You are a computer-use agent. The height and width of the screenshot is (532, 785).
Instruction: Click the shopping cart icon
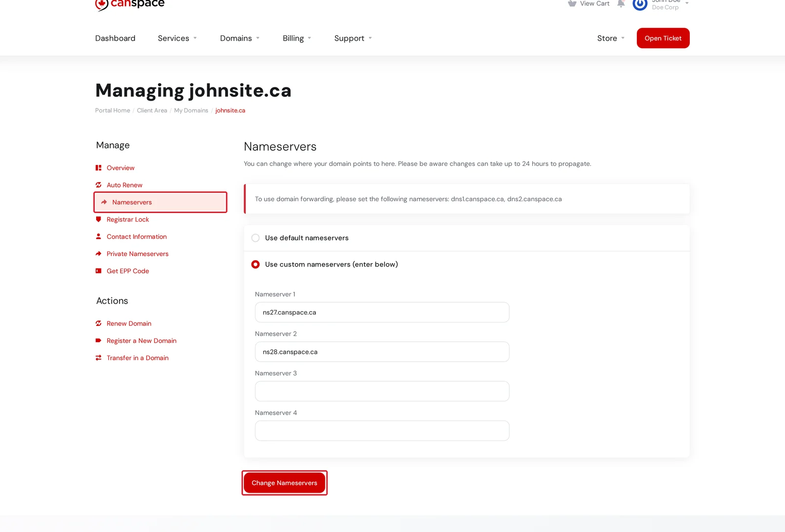point(572,3)
